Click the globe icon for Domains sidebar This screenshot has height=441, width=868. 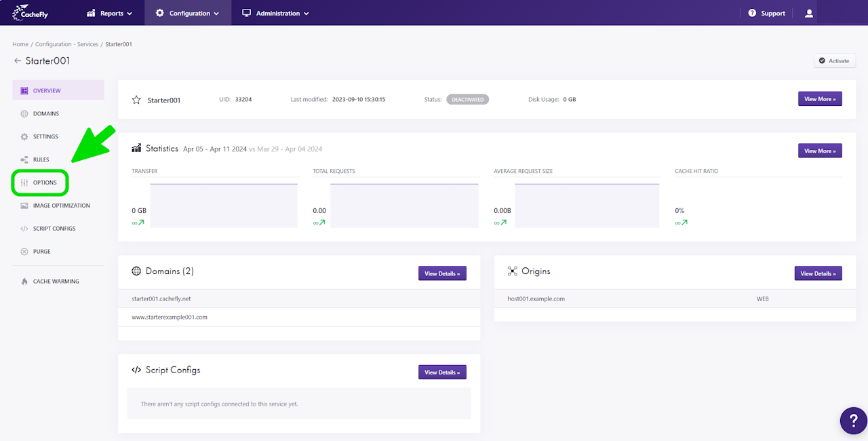click(24, 114)
